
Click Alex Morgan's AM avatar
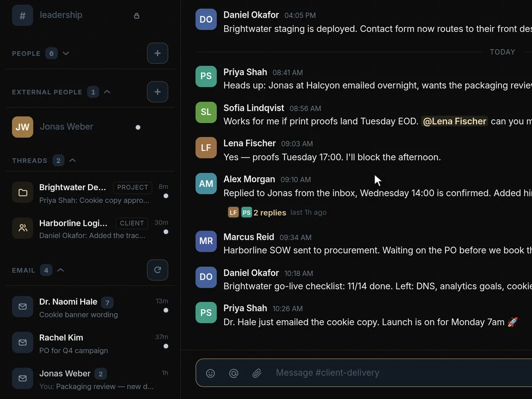[x=206, y=184]
